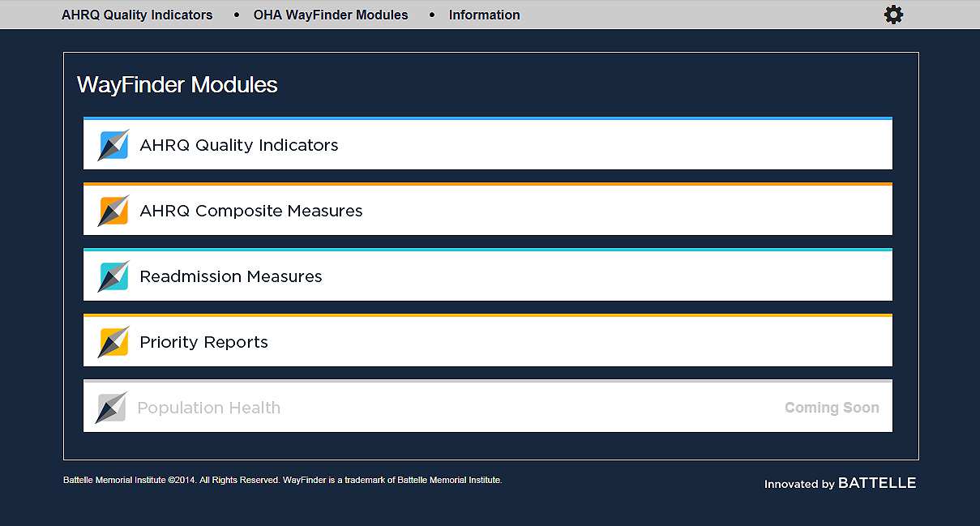The width and height of the screenshot is (980, 526).
Task: Open OHA WayFinder Modules menu item
Action: pyautogui.click(x=331, y=15)
